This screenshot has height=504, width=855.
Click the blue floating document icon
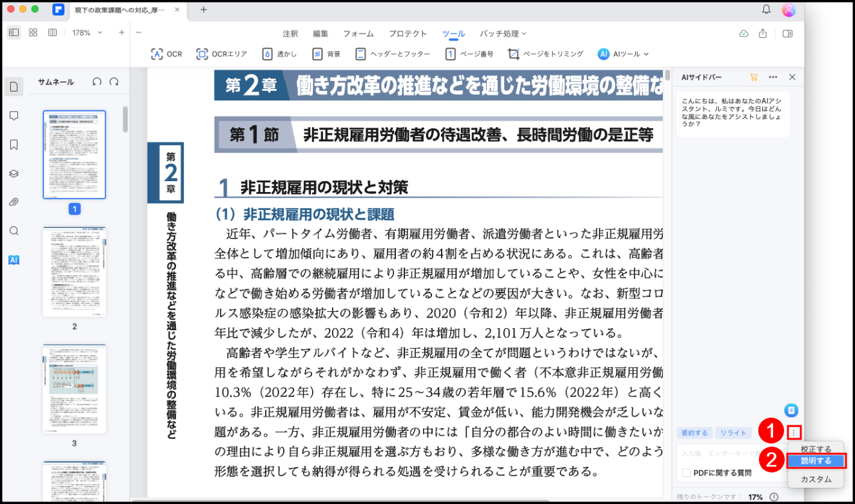coord(792,410)
